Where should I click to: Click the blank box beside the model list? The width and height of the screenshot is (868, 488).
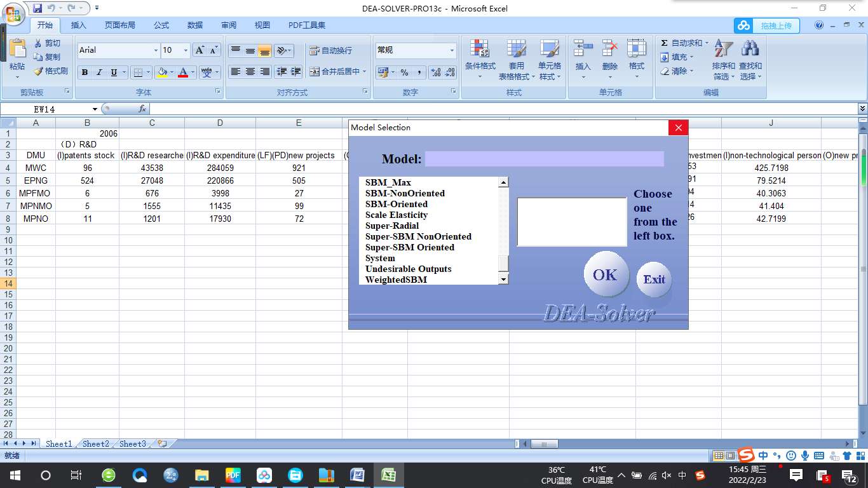coord(572,222)
